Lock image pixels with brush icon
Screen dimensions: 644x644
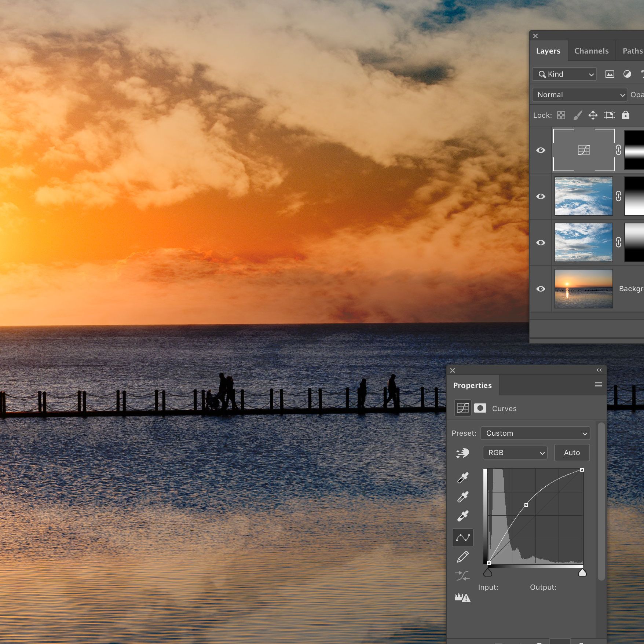point(577,115)
